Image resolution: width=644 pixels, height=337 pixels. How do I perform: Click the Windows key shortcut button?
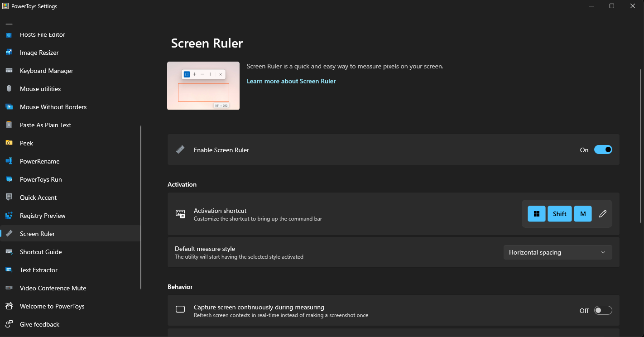point(537,214)
